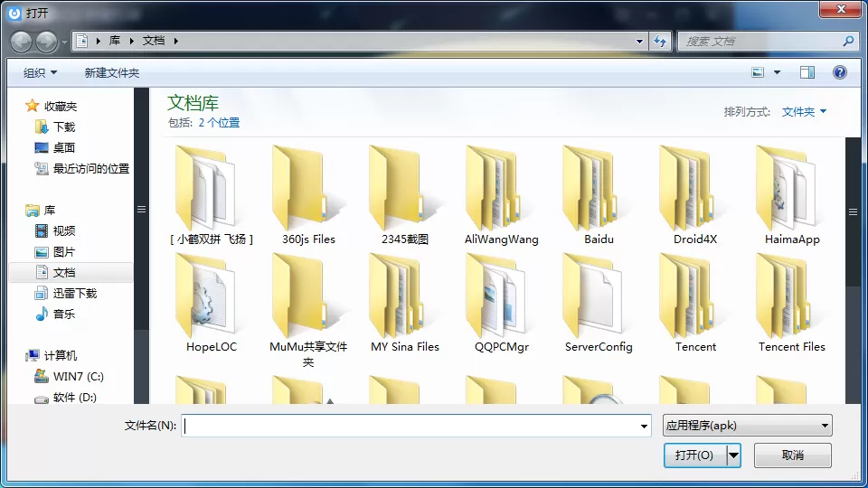Select the 2345截图 folder
Image resolution: width=868 pixels, height=488 pixels.
pyautogui.click(x=405, y=195)
